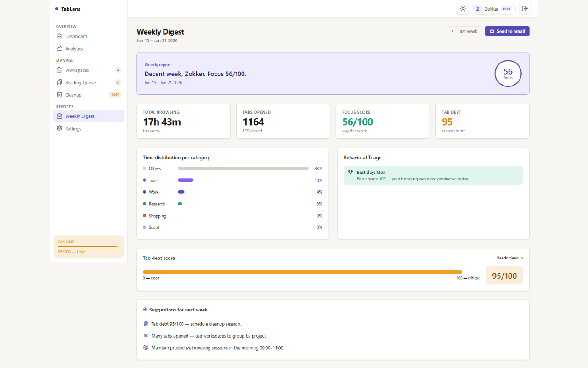The width and height of the screenshot is (588, 368).
Task: Go to Workspaces in the sidebar
Action: click(89, 70)
